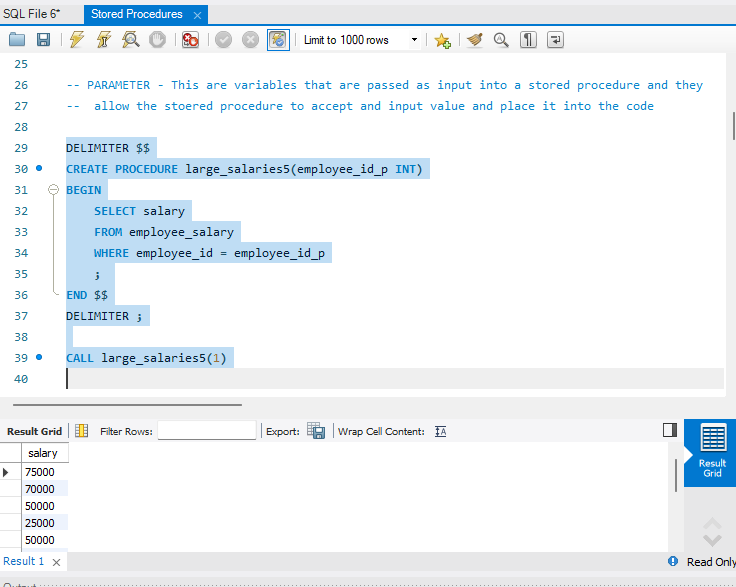Toggle invisible characters with the pilcrow icon

tap(528, 40)
